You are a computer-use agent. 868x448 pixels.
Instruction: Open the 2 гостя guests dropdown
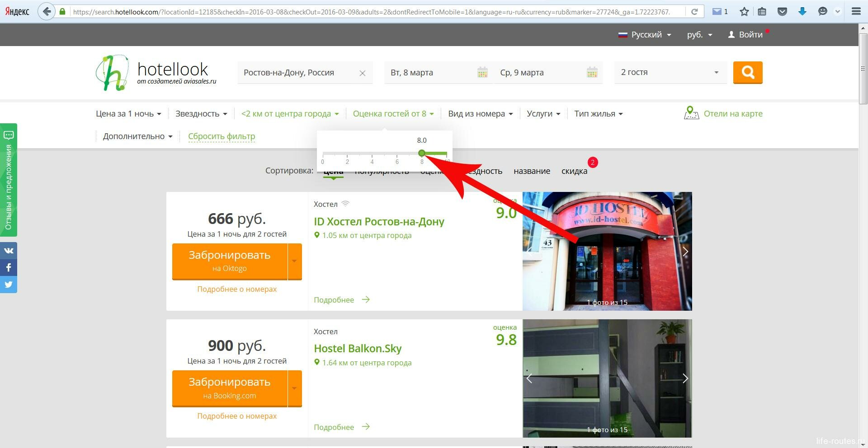coord(670,72)
